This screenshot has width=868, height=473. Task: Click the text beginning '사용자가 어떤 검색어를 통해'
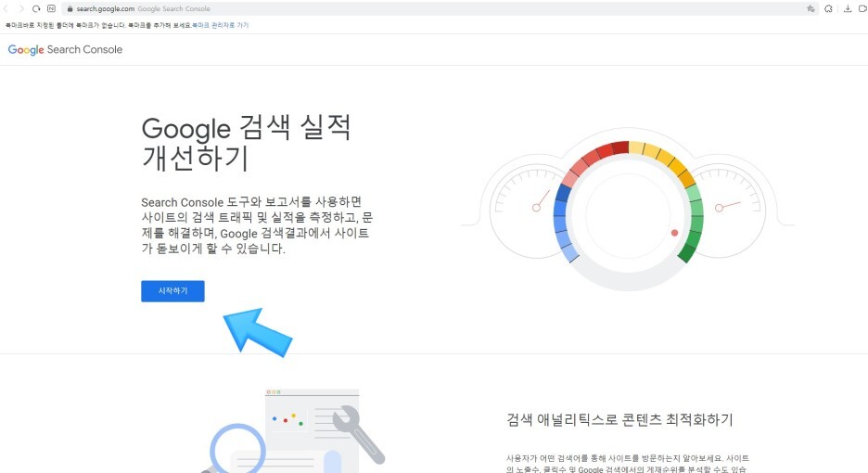tap(627, 464)
